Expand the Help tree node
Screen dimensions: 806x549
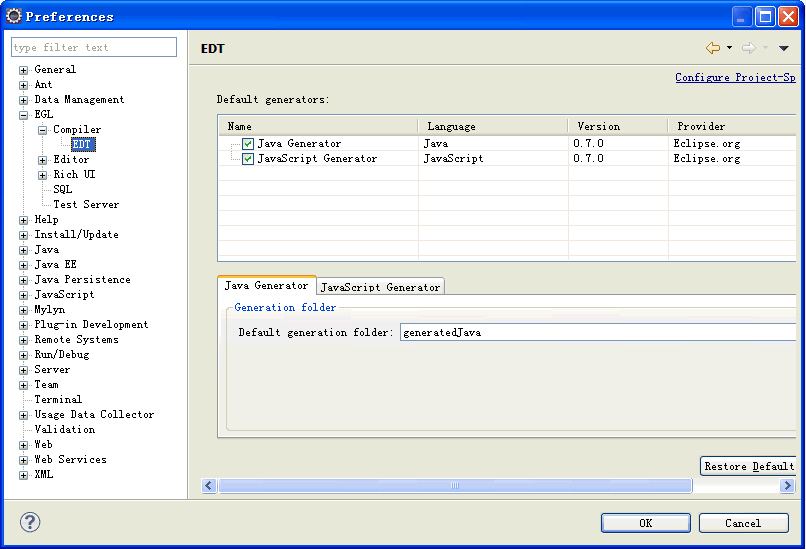(x=23, y=220)
